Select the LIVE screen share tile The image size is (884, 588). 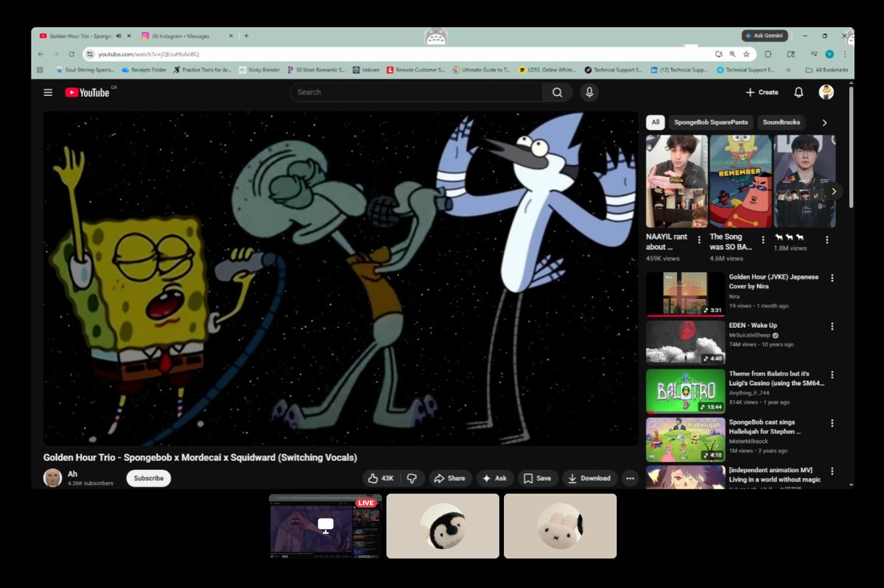[326, 525]
